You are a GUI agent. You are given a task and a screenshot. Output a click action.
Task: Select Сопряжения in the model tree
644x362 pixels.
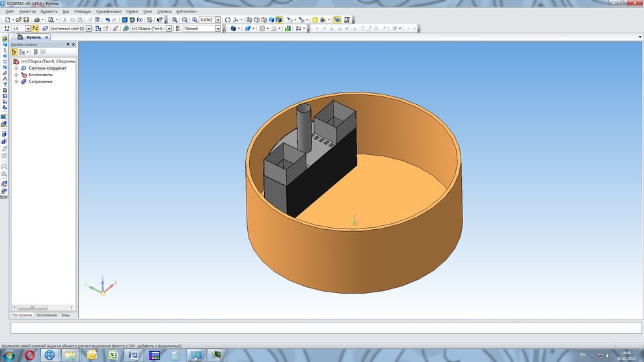pos(40,81)
